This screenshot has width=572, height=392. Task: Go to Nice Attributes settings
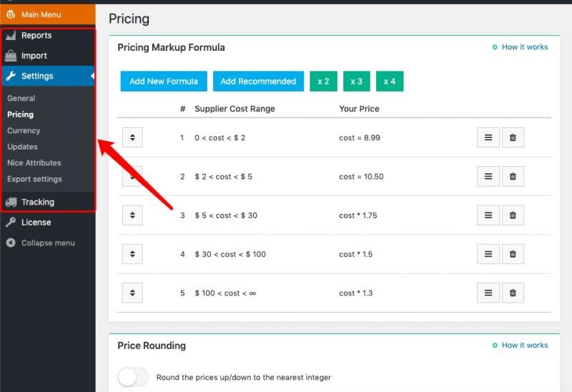click(34, 163)
